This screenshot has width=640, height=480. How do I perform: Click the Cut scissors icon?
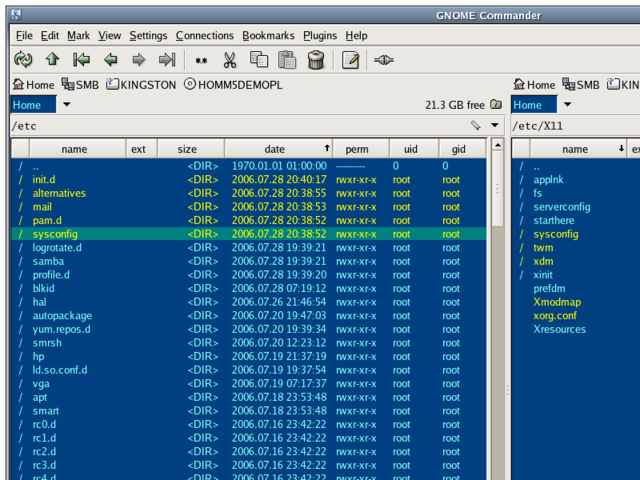pyautogui.click(x=229, y=60)
